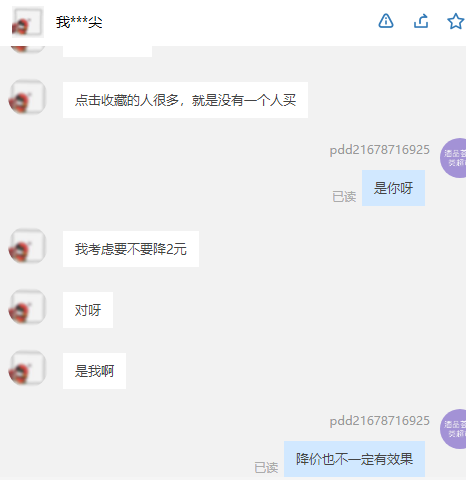
Task: Select the message about 点击收藏的人很多
Action: click(185, 100)
